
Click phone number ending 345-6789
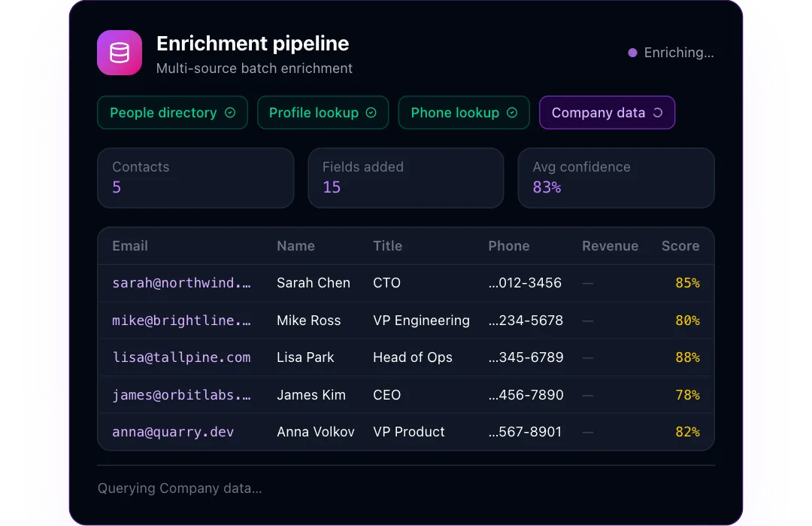tap(526, 357)
